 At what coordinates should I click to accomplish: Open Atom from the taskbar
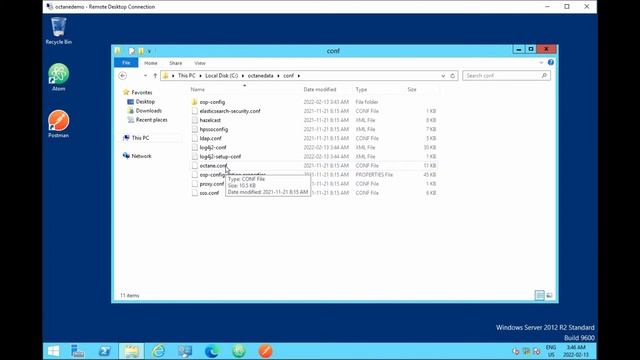point(239,351)
